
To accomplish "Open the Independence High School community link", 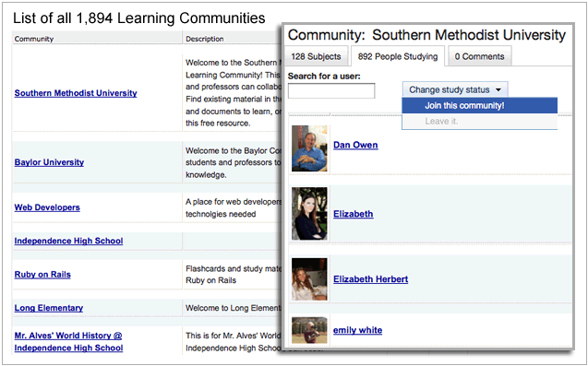I will coord(68,241).
